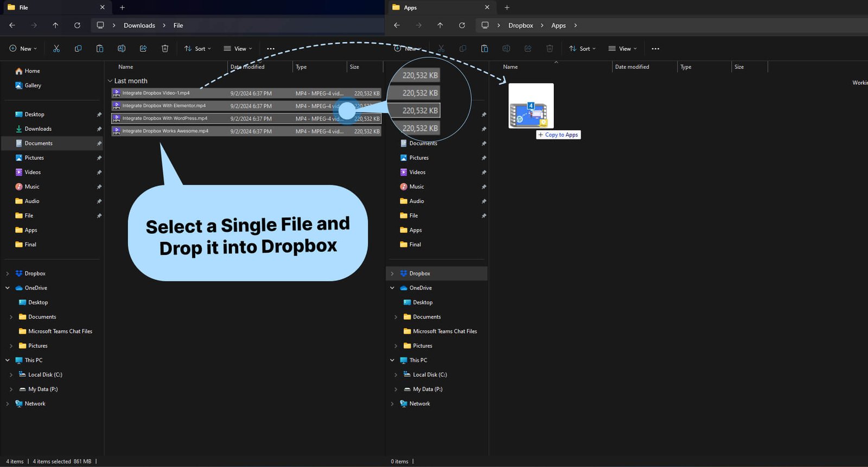The width and height of the screenshot is (868, 467).
Task: Go back in File window navigation
Action: click(12, 25)
